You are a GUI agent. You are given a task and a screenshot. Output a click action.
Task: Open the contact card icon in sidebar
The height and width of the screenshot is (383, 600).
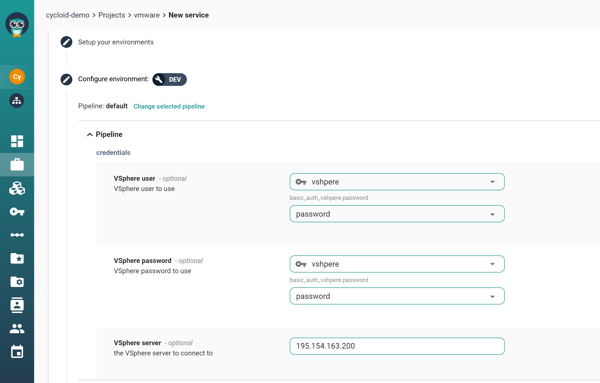17,305
